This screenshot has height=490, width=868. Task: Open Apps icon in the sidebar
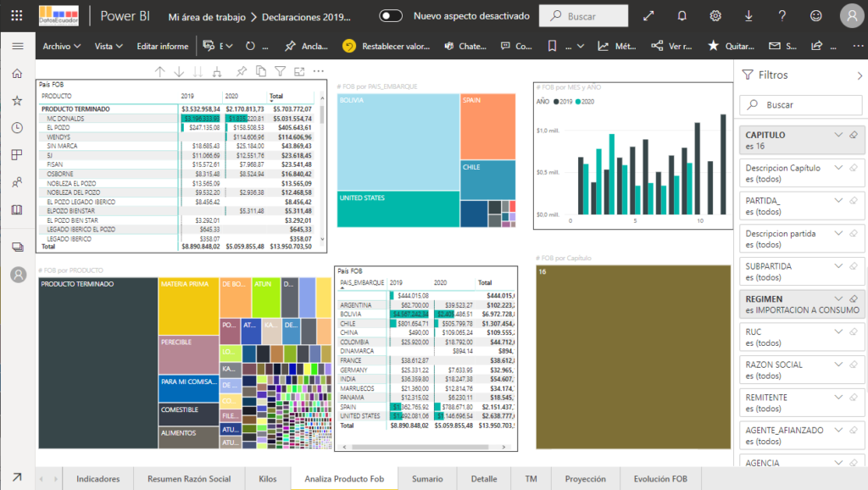pyautogui.click(x=18, y=154)
